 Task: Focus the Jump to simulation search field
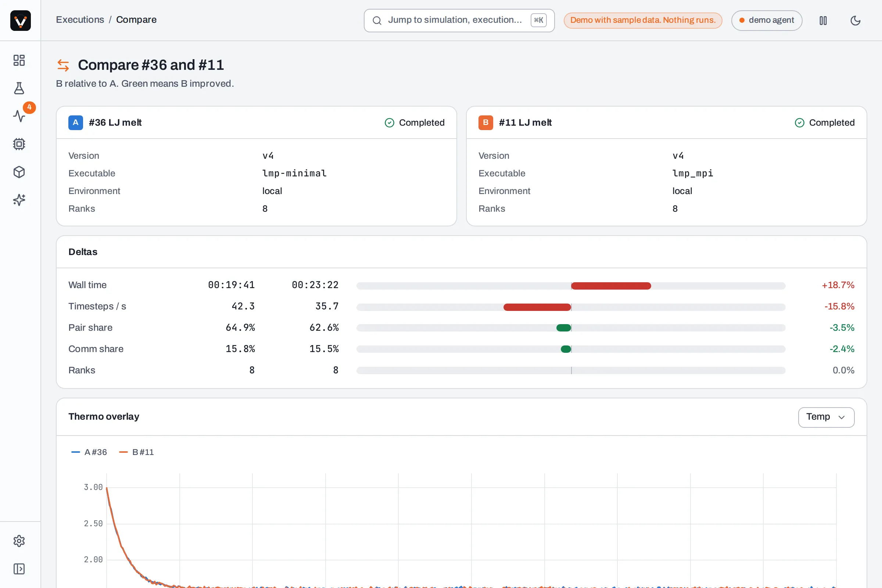(x=459, y=20)
